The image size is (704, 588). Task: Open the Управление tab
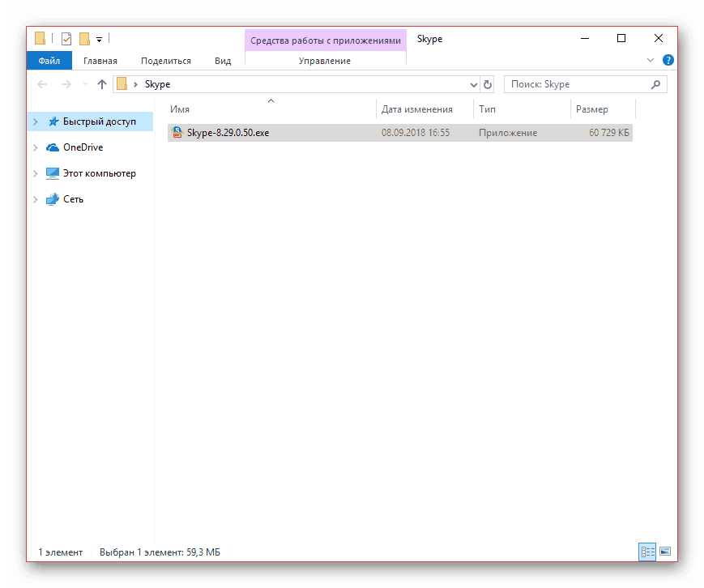pyautogui.click(x=325, y=61)
